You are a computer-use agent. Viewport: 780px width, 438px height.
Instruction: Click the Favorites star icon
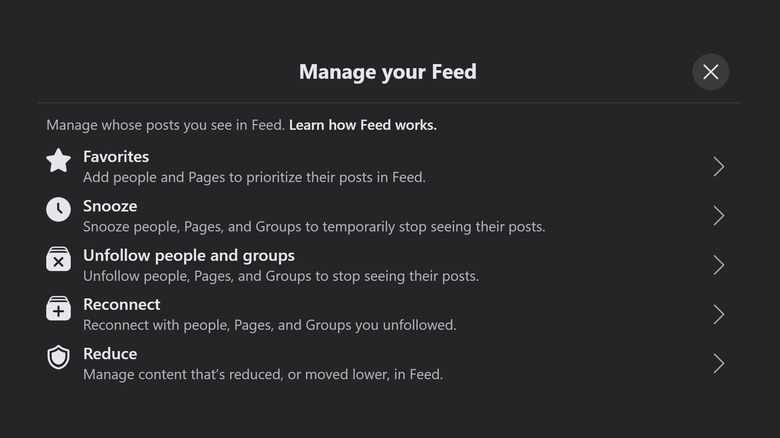click(x=59, y=161)
